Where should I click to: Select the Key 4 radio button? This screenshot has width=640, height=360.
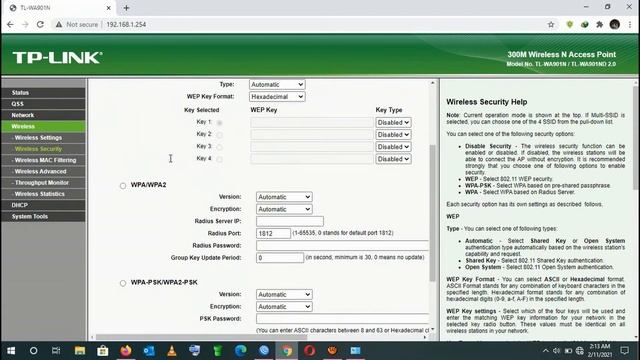220,159
